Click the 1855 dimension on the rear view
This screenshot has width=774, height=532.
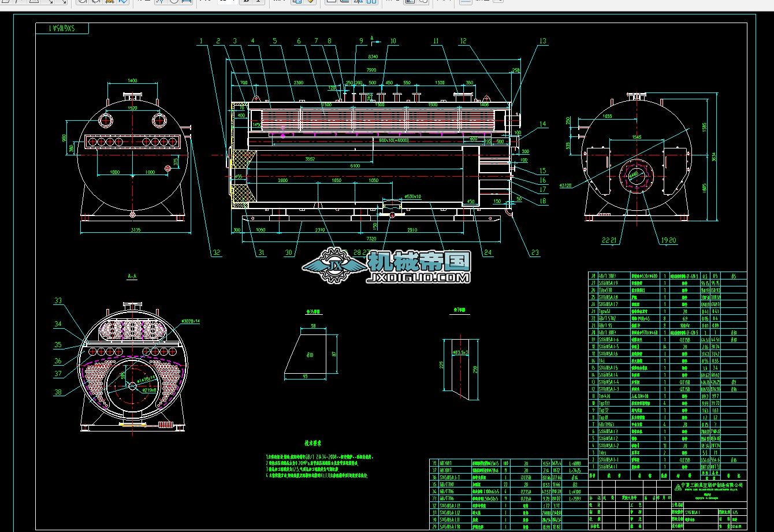pyautogui.click(x=606, y=117)
